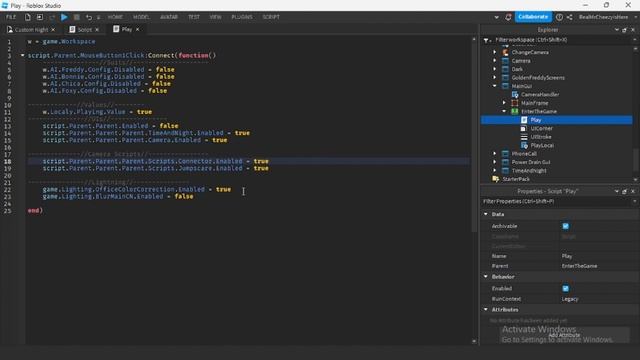Screen dimensions: 640x360
Task: Collapse the function on line 3
Action: (x=22, y=55)
